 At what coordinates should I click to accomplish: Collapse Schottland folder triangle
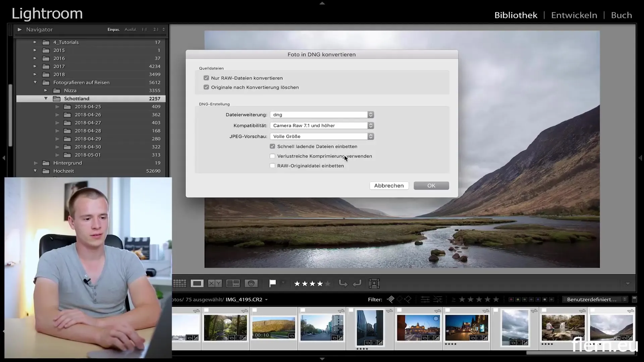46,99
